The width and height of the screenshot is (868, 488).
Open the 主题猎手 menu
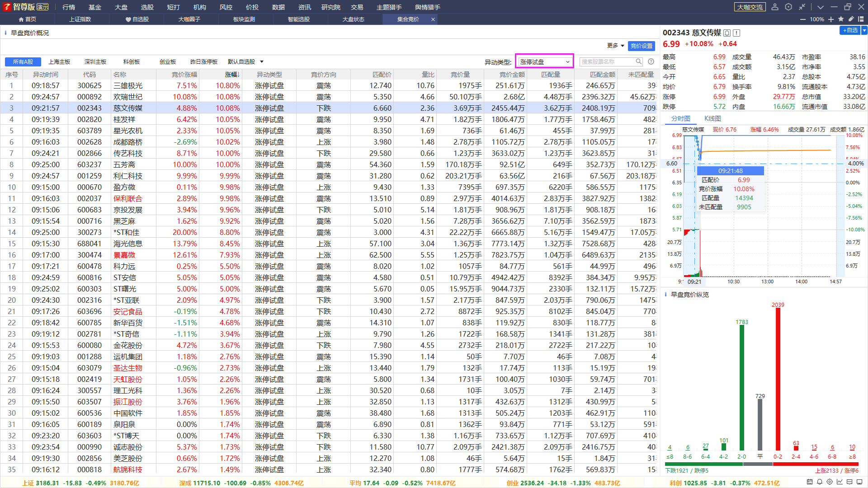point(389,7)
